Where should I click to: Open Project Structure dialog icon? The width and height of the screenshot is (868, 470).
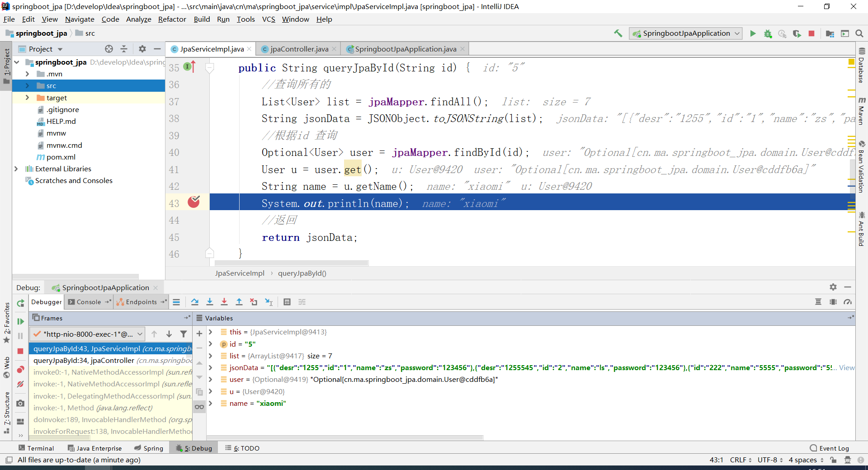tap(830, 33)
